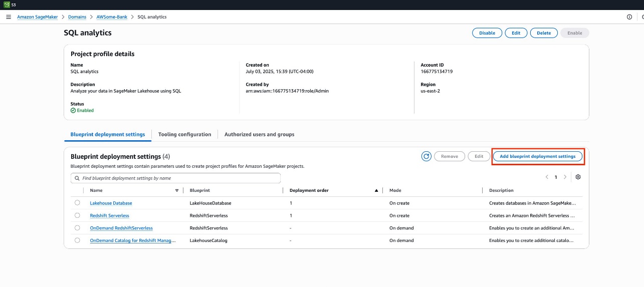Open the OnDemand RedshiftServerless link
The image size is (644, 287).
click(x=121, y=228)
